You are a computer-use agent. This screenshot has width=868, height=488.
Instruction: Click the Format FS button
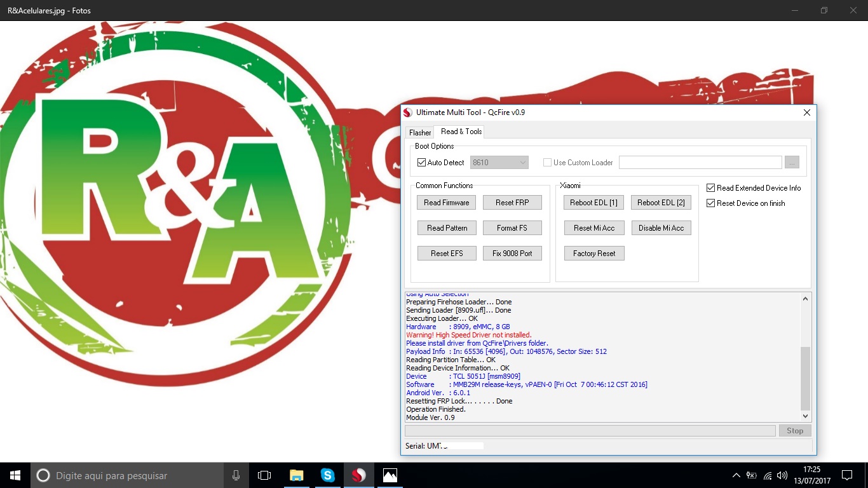click(512, 228)
